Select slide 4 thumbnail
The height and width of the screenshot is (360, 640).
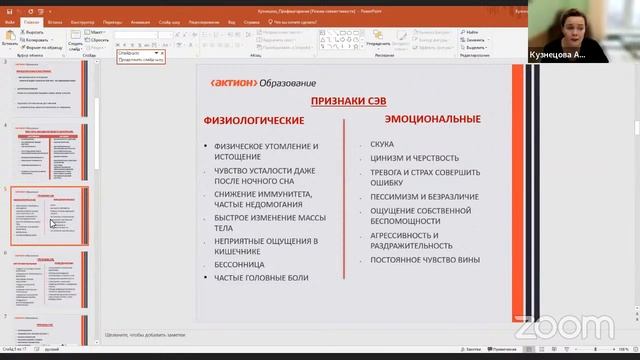coord(49,152)
